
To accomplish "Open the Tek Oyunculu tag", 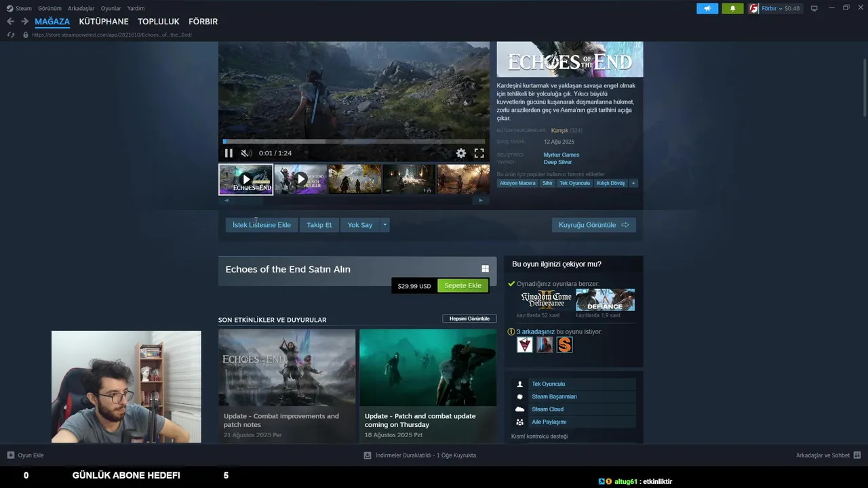I will [574, 183].
